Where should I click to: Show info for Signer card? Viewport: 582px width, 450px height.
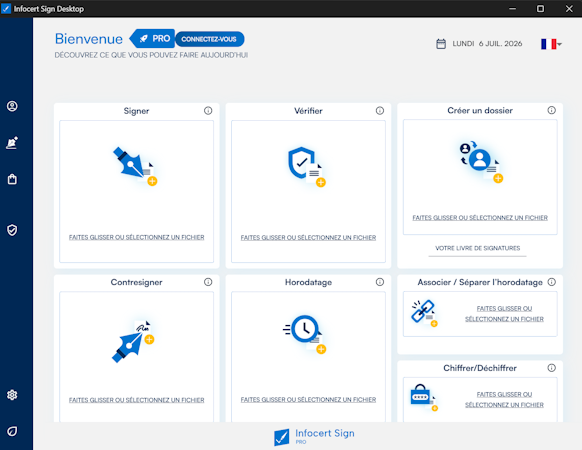tap(208, 111)
